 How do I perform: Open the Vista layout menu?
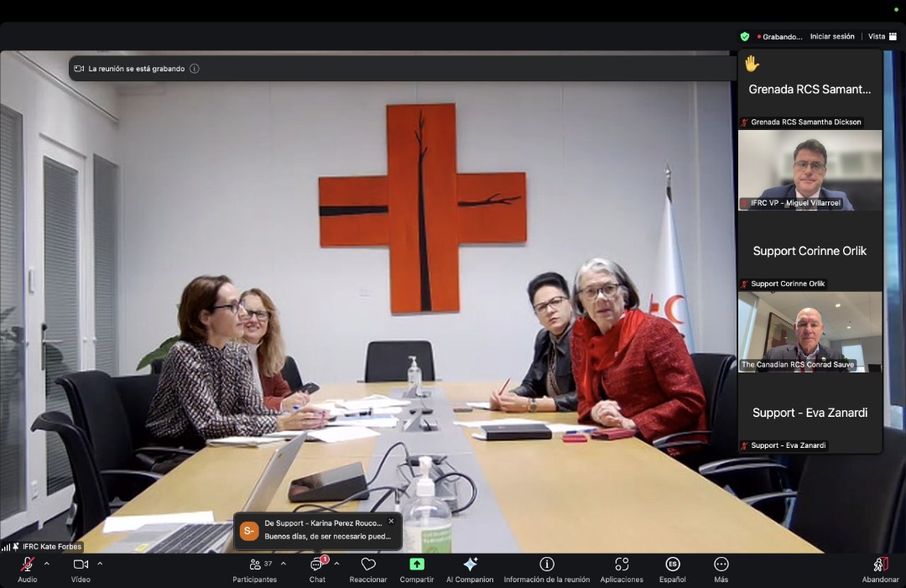point(883,36)
